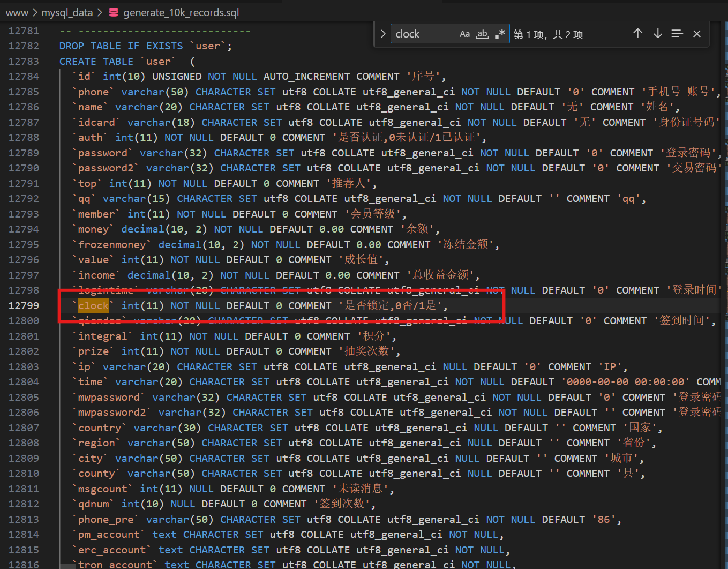
Task: Click the `frozenmoney` column name
Action: click(112, 244)
